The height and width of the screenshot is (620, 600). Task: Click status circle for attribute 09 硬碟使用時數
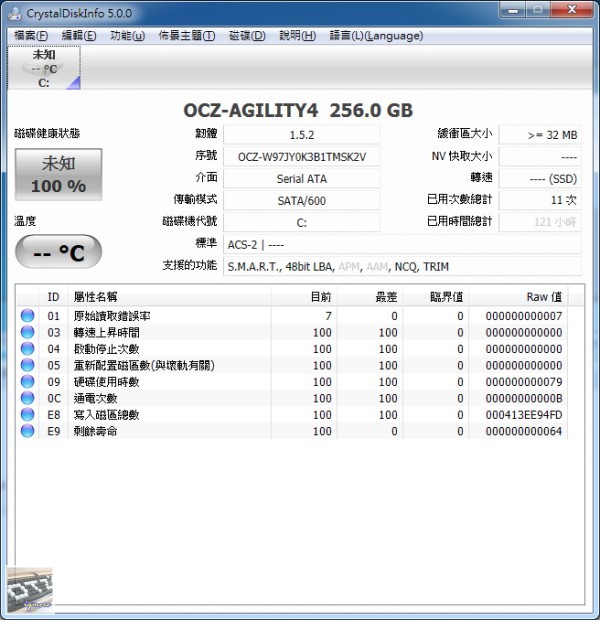pyautogui.click(x=27, y=382)
